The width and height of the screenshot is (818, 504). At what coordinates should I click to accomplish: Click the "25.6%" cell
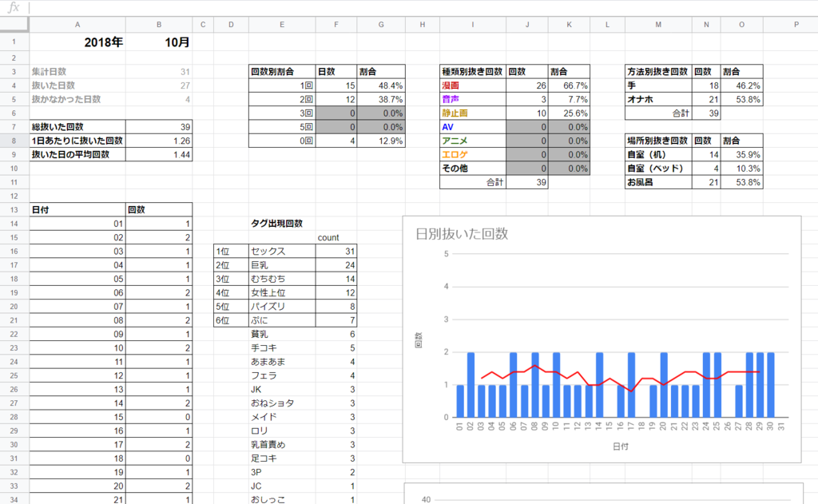pos(569,113)
